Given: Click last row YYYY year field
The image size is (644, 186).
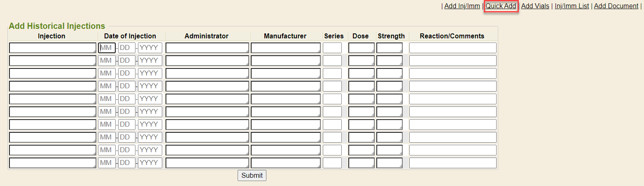Looking at the screenshot, I should (150, 163).
